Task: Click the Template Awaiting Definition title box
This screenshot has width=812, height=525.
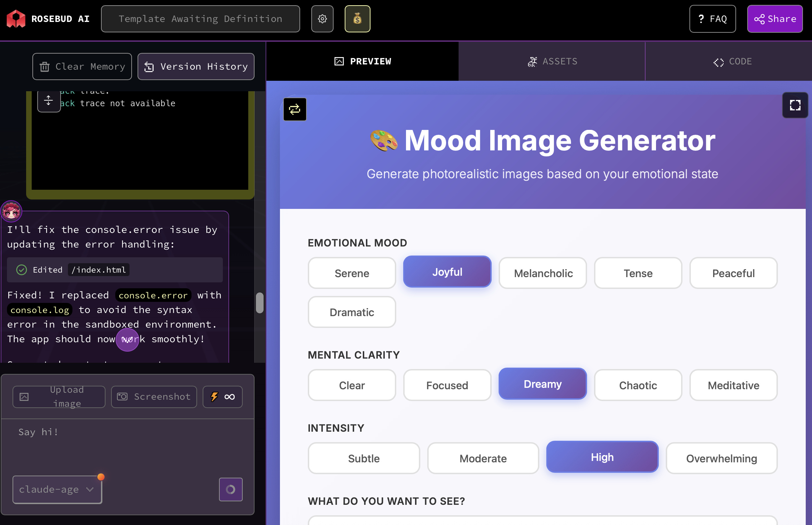Action: [x=200, y=19]
